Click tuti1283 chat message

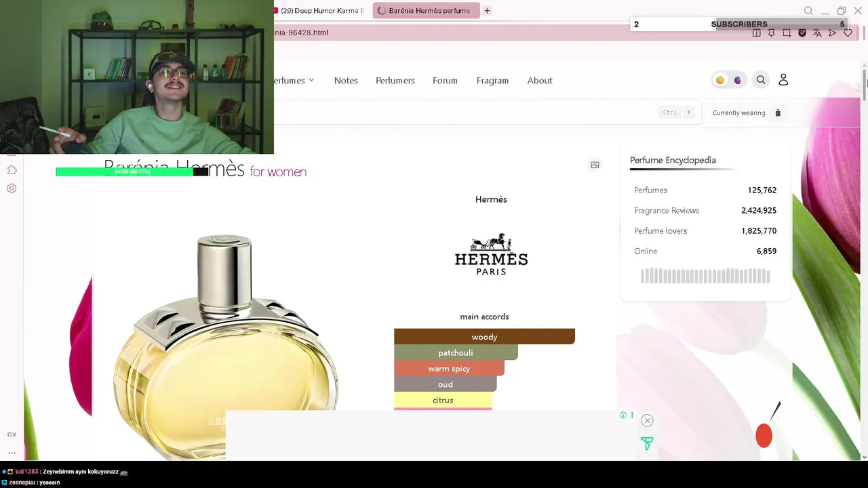coord(65,472)
